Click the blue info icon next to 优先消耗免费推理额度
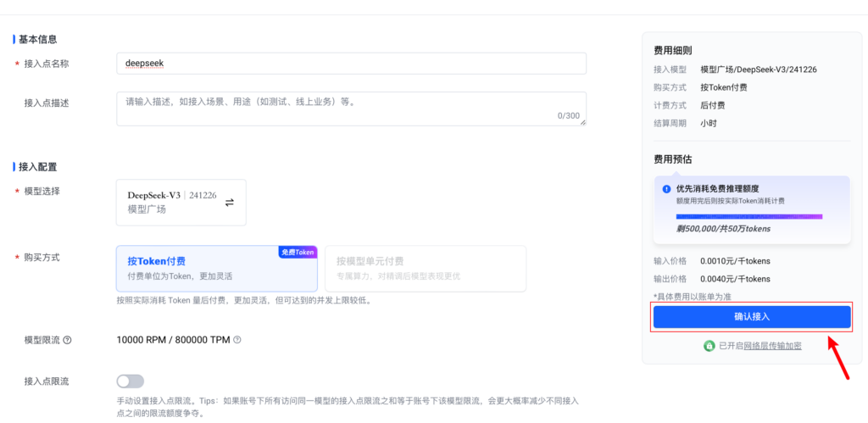868x423 pixels. point(667,189)
